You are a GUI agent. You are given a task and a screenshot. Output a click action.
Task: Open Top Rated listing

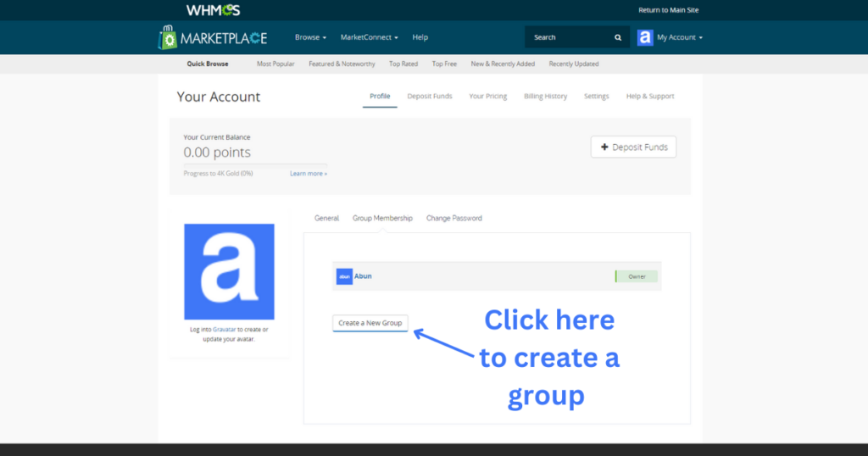[x=403, y=64]
